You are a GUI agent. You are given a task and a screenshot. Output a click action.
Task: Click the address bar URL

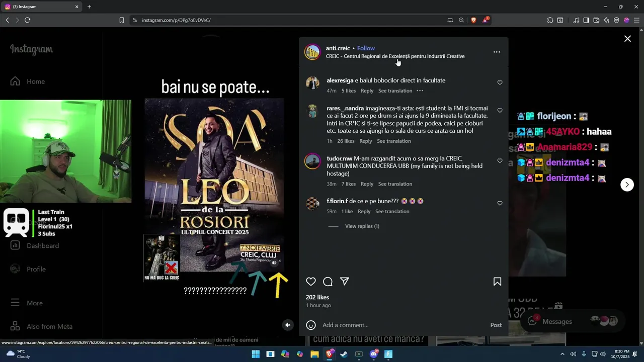coord(176,20)
